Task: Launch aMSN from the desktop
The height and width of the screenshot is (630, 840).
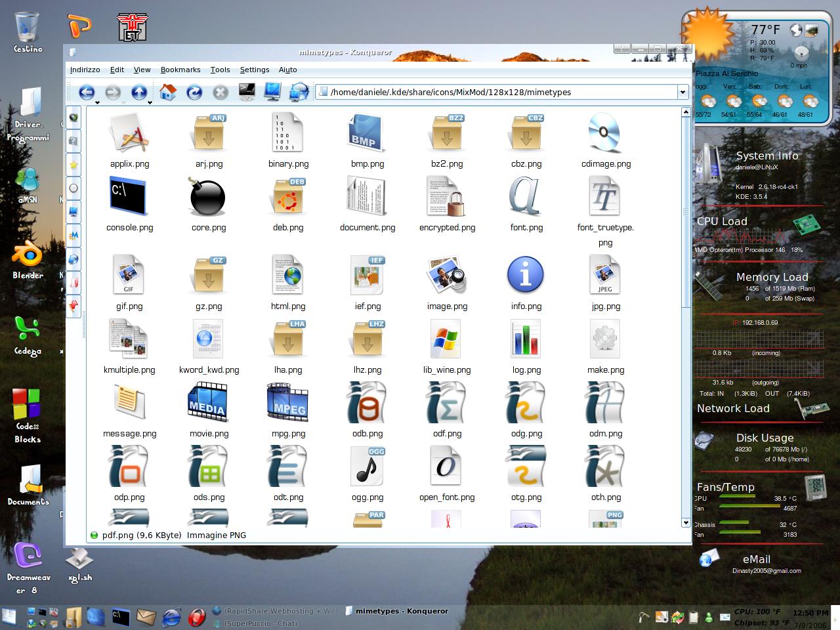Action: (28, 186)
